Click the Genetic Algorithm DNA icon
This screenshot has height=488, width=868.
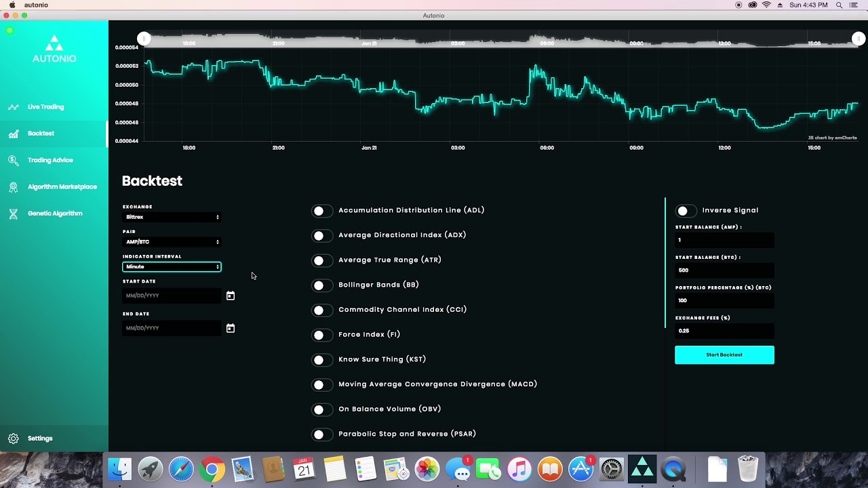point(14,213)
